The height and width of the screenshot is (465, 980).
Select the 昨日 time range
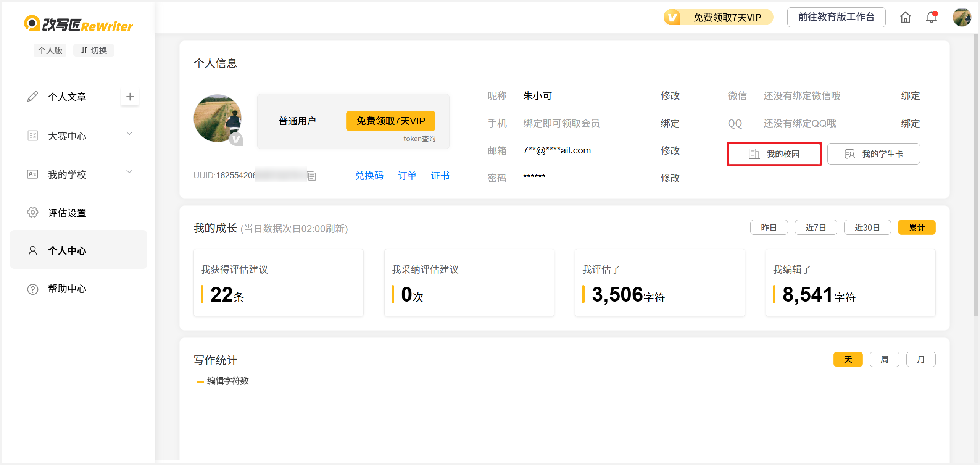[769, 228]
